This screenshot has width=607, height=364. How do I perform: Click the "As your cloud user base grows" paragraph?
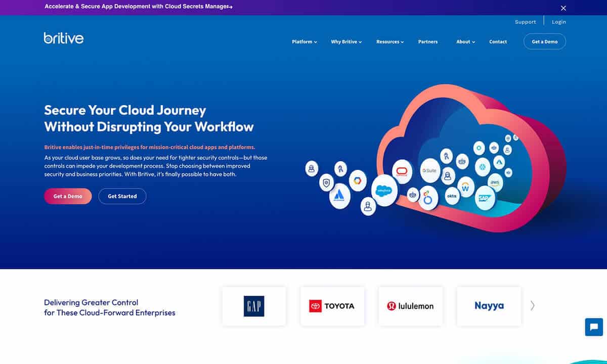pos(156,166)
